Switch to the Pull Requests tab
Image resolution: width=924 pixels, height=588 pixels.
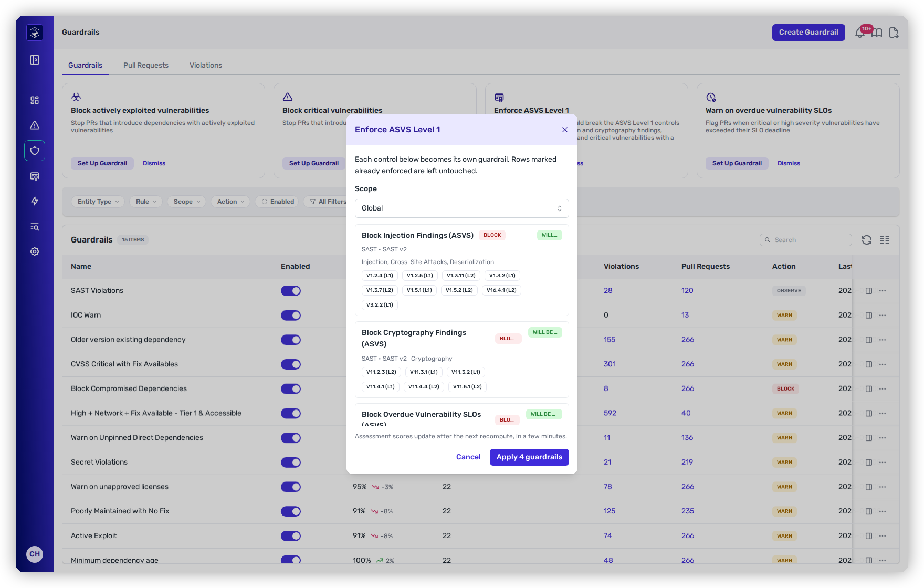[146, 65]
